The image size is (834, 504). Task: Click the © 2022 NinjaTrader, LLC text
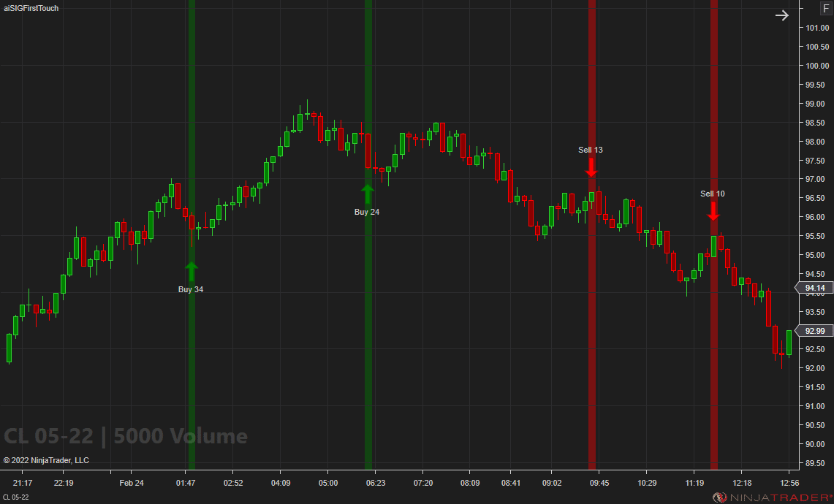click(x=46, y=460)
